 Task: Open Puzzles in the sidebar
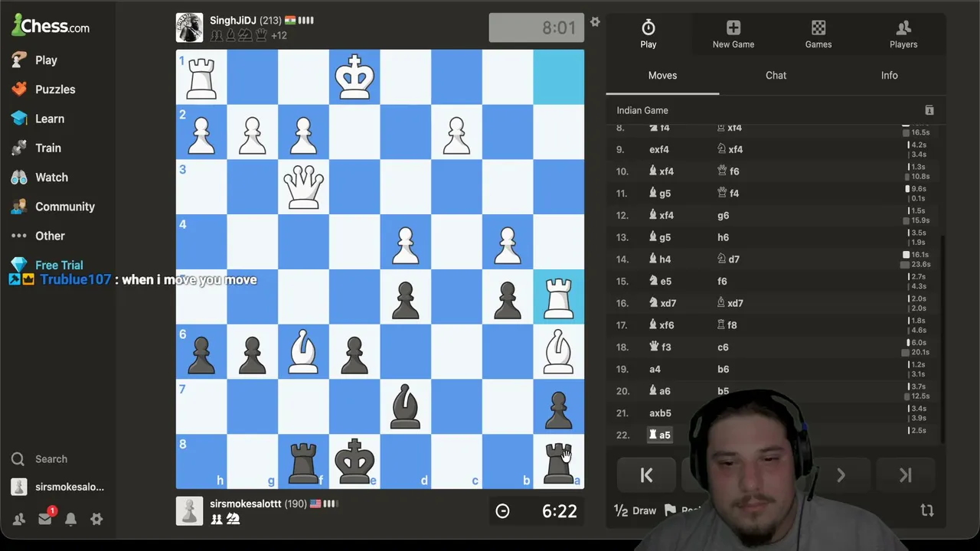[55, 89]
